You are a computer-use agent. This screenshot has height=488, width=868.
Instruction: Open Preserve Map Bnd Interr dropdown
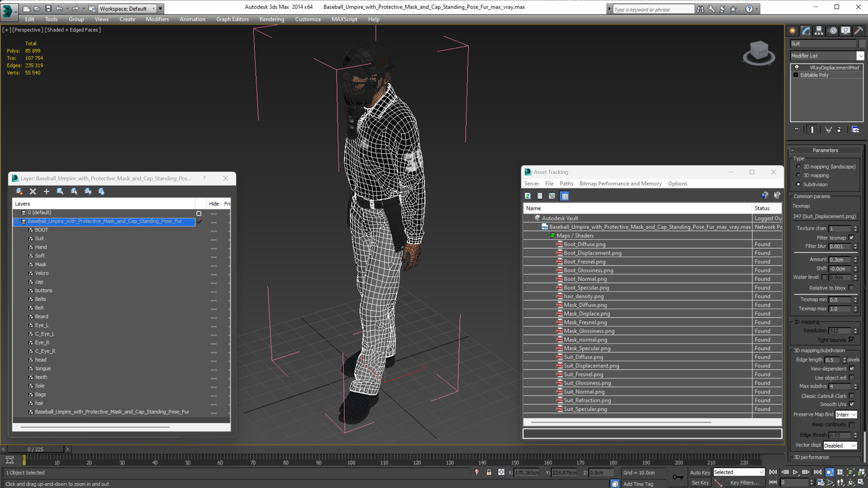tap(846, 415)
